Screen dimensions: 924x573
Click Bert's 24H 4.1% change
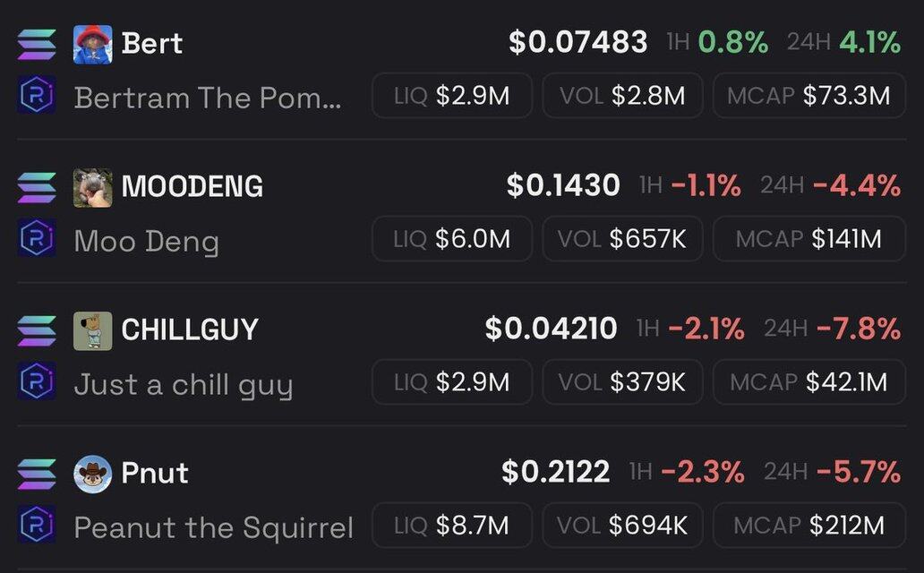pos(869,42)
